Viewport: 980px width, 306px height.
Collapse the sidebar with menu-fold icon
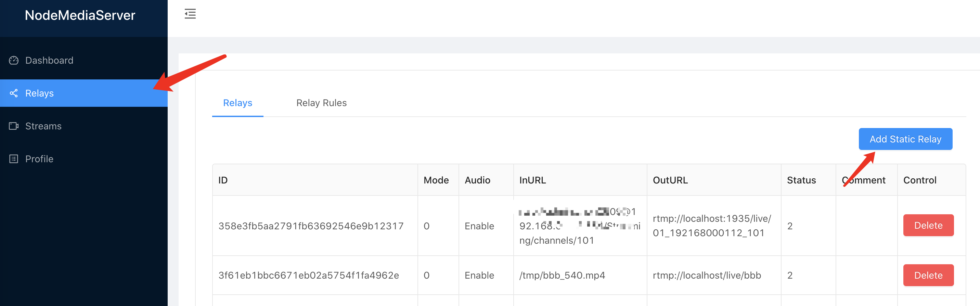pyautogui.click(x=190, y=14)
